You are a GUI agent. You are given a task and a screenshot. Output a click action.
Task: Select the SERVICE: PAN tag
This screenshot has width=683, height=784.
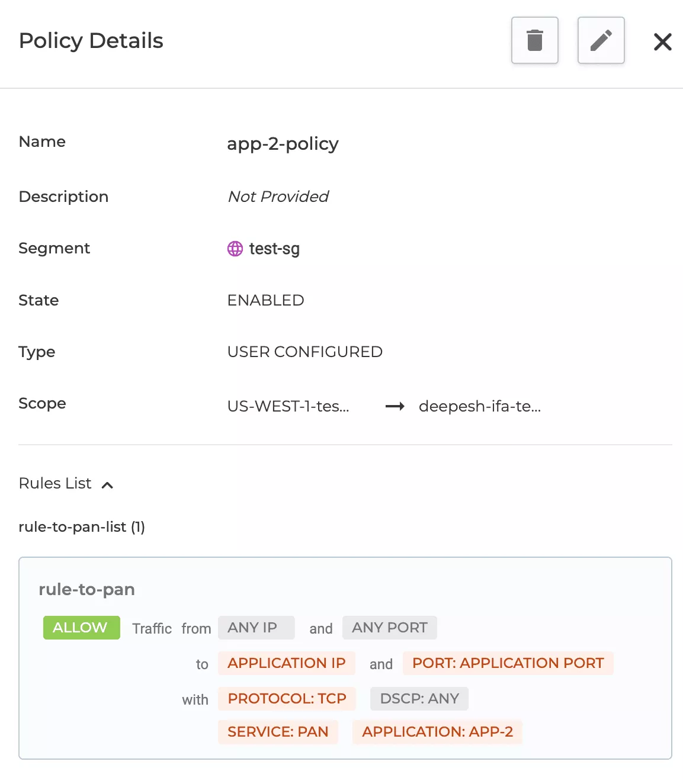278,732
